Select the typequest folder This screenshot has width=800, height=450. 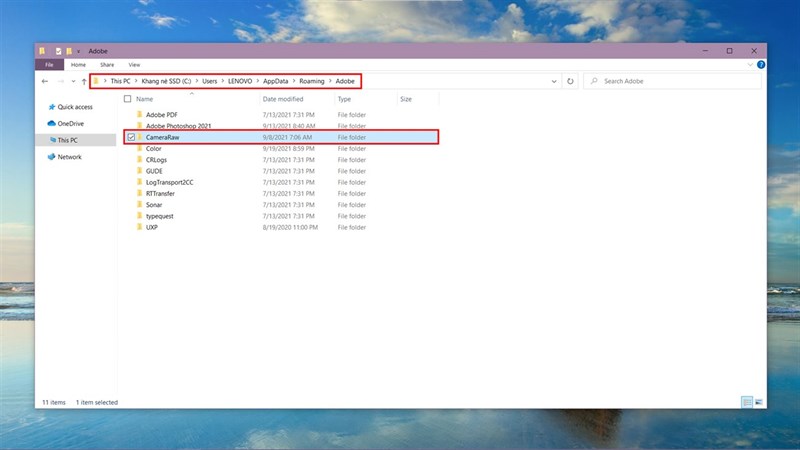[x=160, y=216]
